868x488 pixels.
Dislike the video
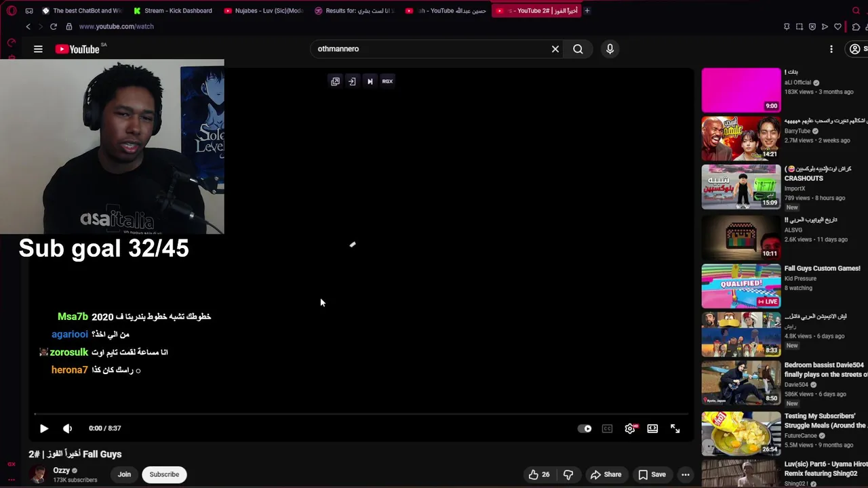pyautogui.click(x=568, y=474)
